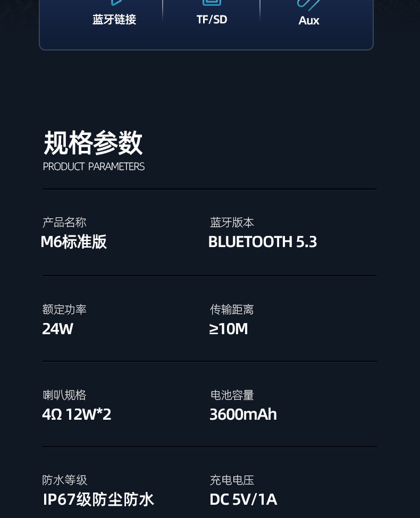Select the IP67级防尘防水 rating text
Screen dimensions: 420x518
(x=98, y=499)
